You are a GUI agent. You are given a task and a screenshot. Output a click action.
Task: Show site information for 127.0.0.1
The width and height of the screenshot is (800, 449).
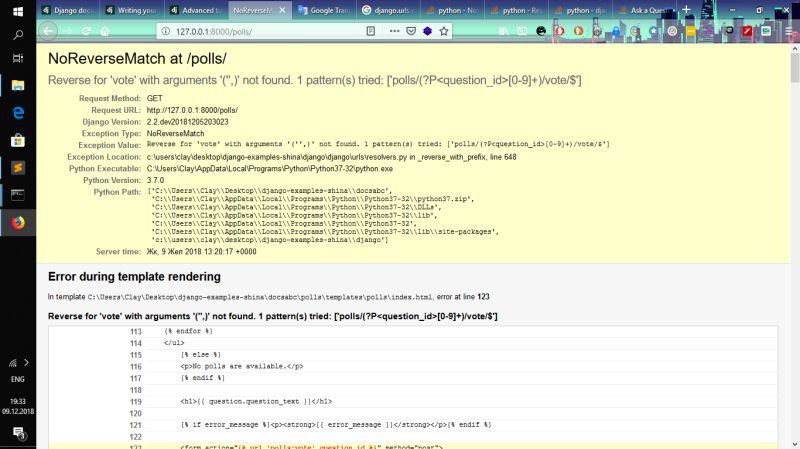tap(165, 31)
